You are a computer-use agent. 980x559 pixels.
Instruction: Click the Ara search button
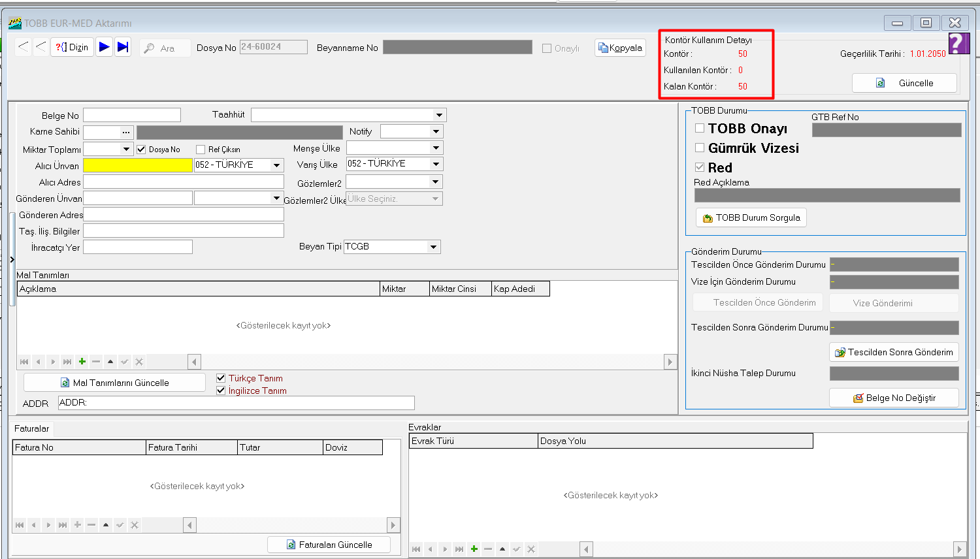point(165,48)
